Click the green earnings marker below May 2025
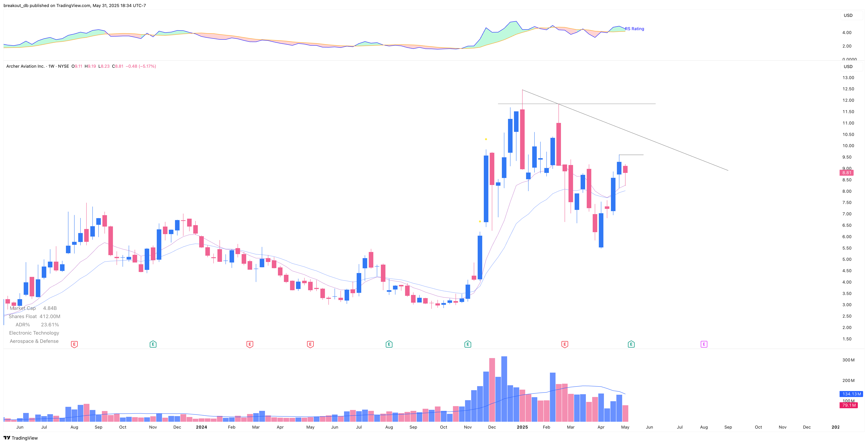The image size is (868, 444). pyautogui.click(x=632, y=344)
